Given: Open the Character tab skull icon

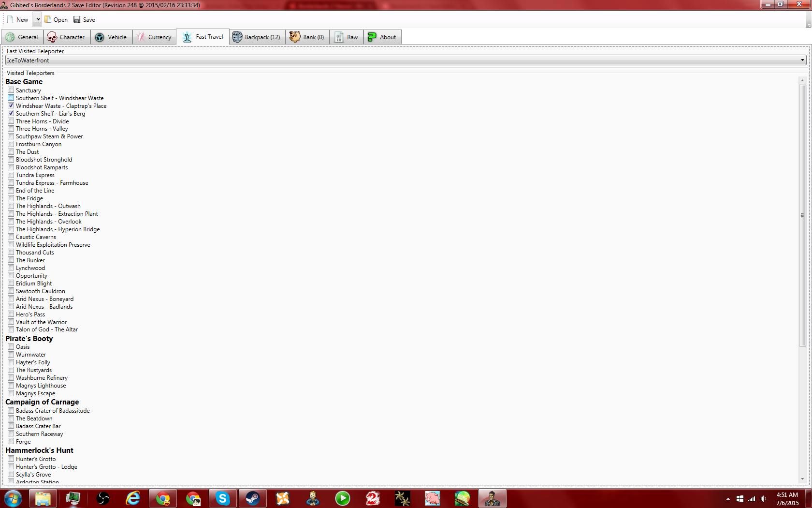Looking at the screenshot, I should tap(52, 37).
